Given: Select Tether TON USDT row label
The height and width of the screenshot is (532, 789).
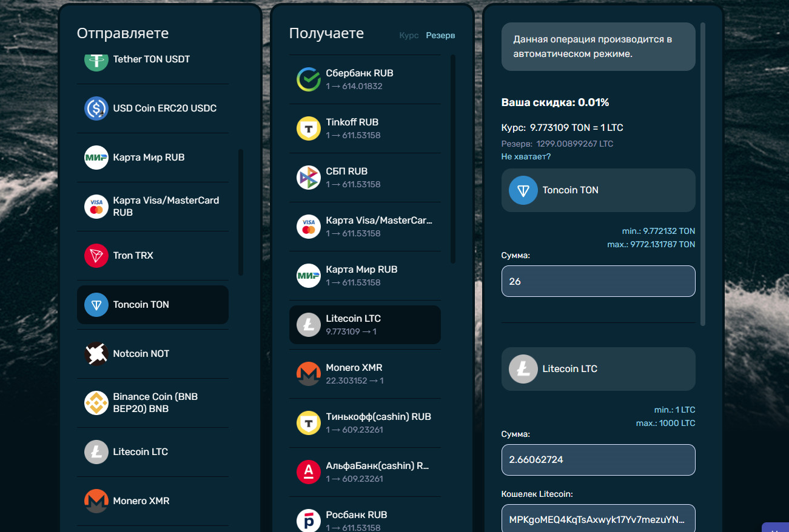Looking at the screenshot, I should tap(152, 59).
